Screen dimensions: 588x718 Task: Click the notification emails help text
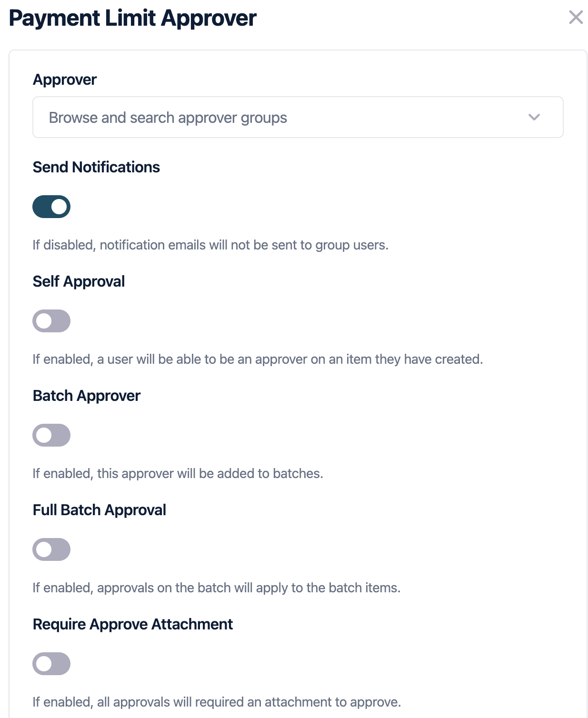(210, 245)
